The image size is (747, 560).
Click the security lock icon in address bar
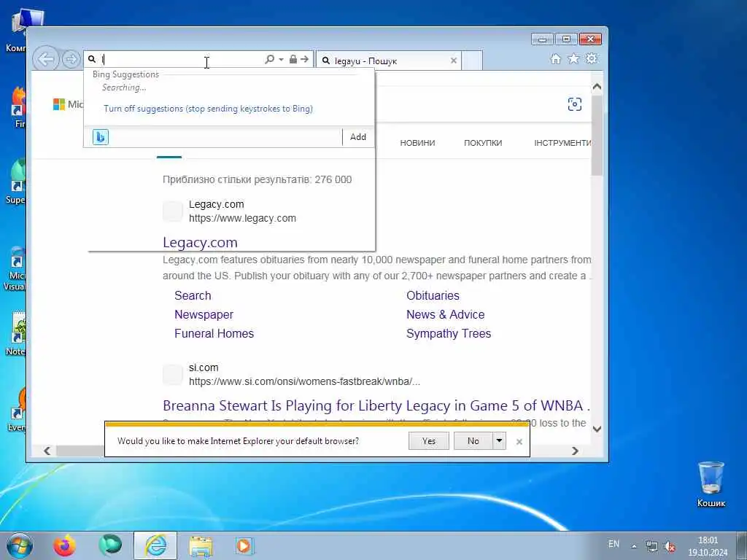point(293,59)
